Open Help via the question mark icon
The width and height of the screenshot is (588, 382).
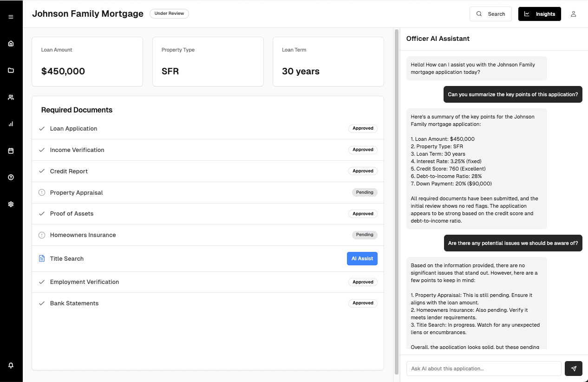(x=11, y=177)
